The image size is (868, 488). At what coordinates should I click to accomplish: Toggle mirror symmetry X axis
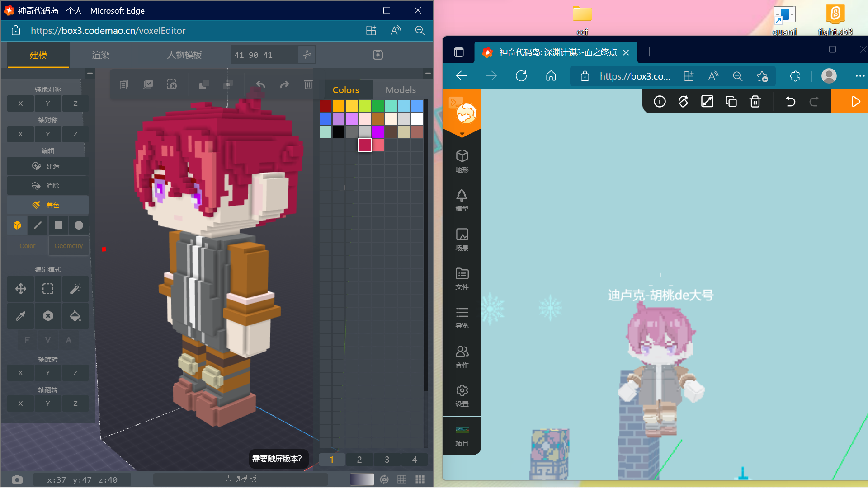coord(20,103)
